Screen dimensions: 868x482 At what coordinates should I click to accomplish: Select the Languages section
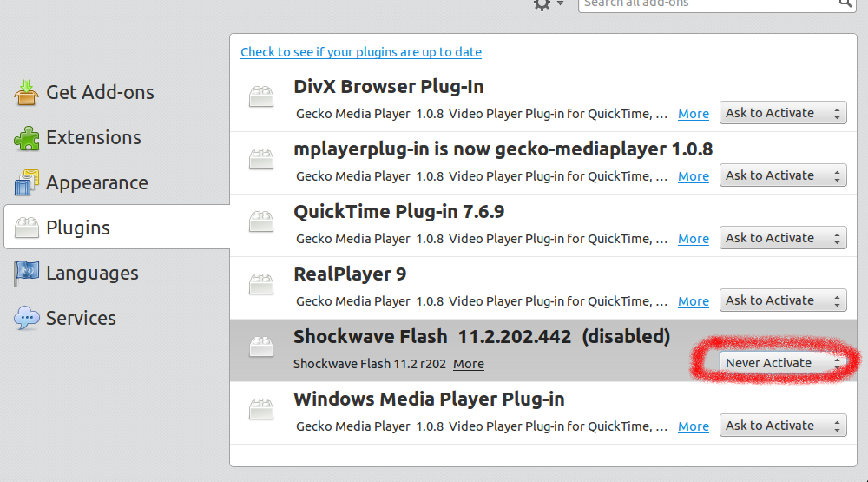(x=92, y=273)
